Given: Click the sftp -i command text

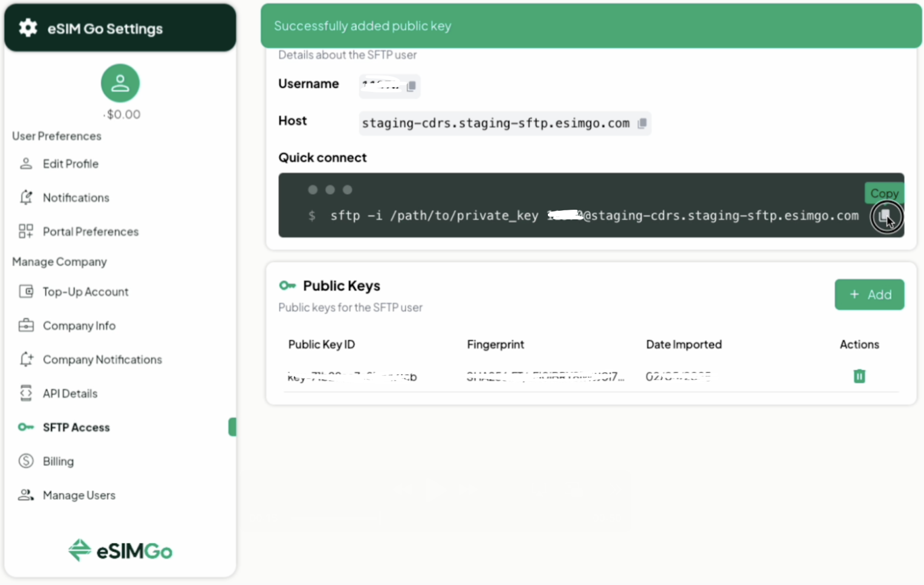Looking at the screenshot, I should click(594, 216).
